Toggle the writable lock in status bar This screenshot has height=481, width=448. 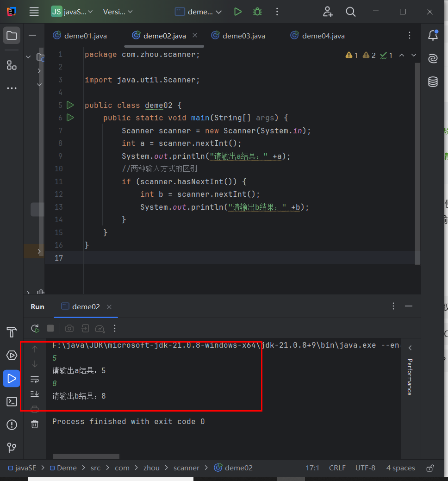coord(430,468)
